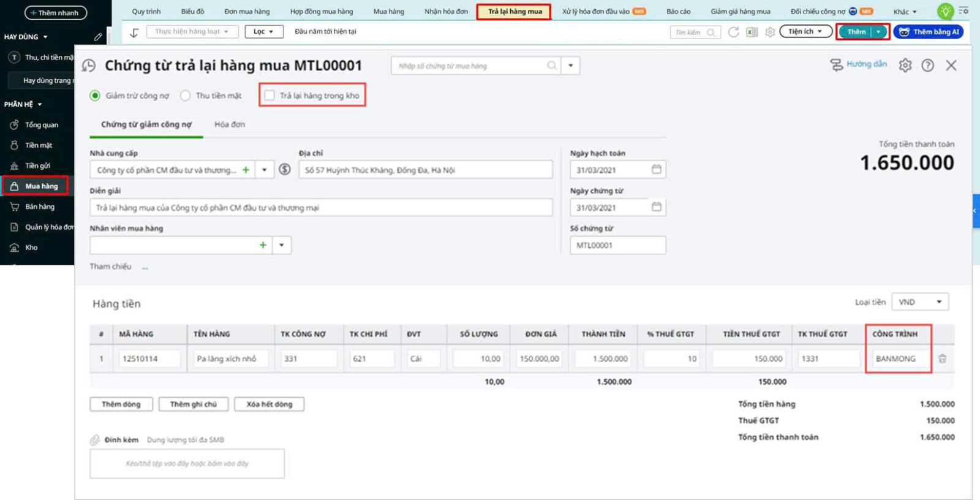Click the dollar icon next to supplier
The width and height of the screenshot is (980, 500).
click(x=285, y=170)
